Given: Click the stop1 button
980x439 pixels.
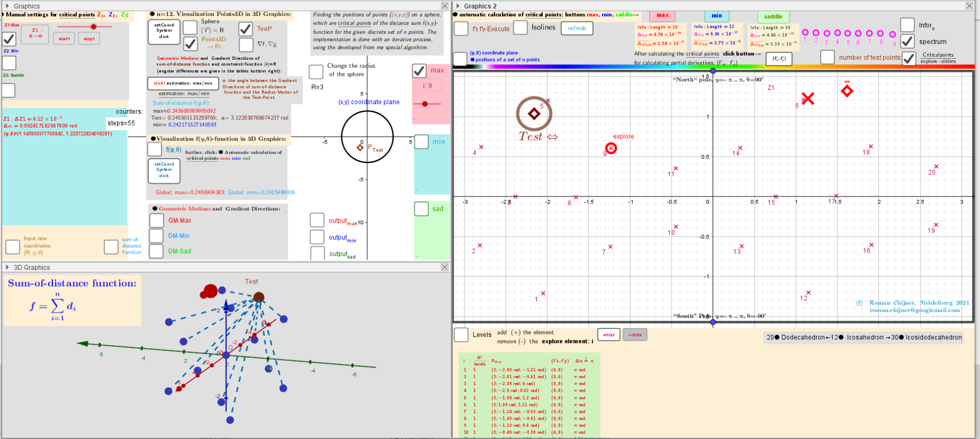Looking at the screenshot, I should coord(89,38).
